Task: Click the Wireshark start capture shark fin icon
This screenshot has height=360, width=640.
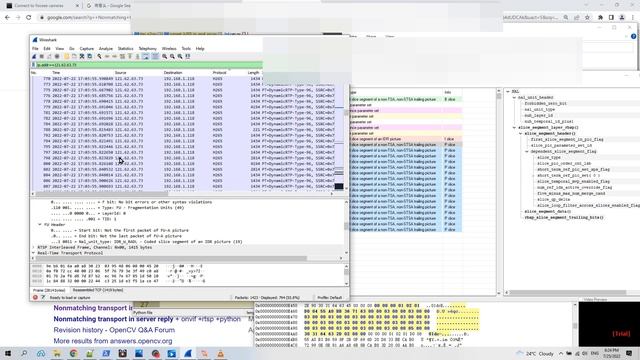Action: pyautogui.click(x=34, y=56)
